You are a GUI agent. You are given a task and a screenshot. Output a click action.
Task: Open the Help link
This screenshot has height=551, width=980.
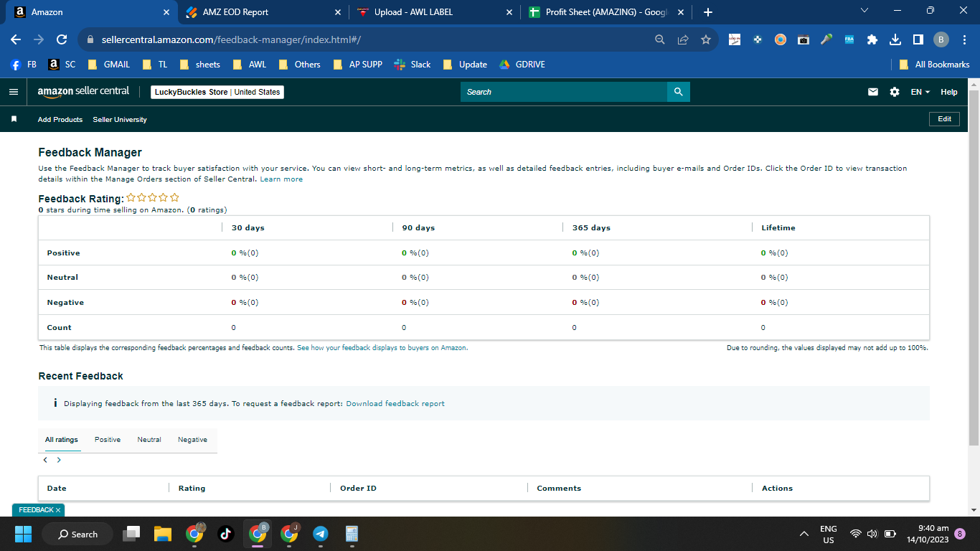pos(949,92)
